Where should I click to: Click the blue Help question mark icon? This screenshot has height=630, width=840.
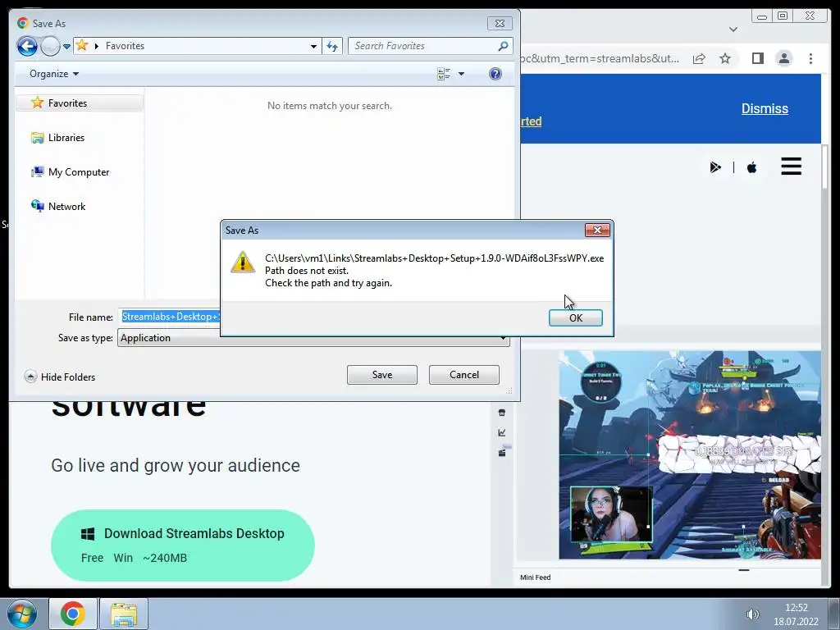(x=495, y=74)
